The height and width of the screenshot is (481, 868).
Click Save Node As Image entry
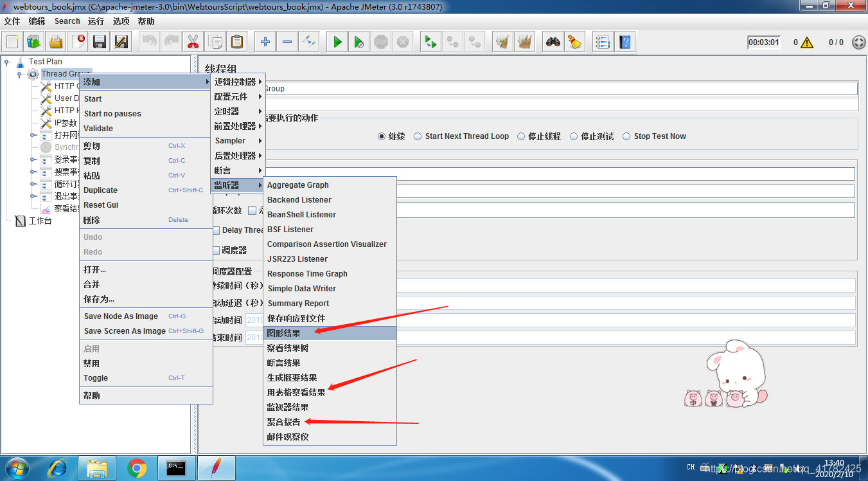146,316
